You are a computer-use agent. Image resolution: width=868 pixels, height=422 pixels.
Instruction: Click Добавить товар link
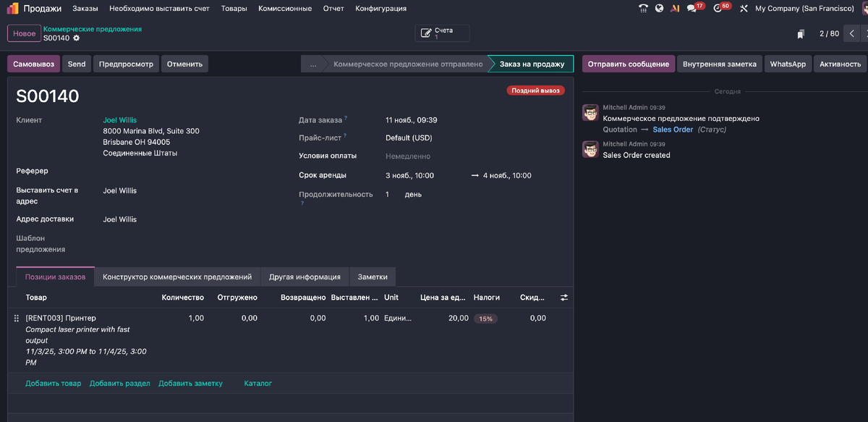[54, 383]
